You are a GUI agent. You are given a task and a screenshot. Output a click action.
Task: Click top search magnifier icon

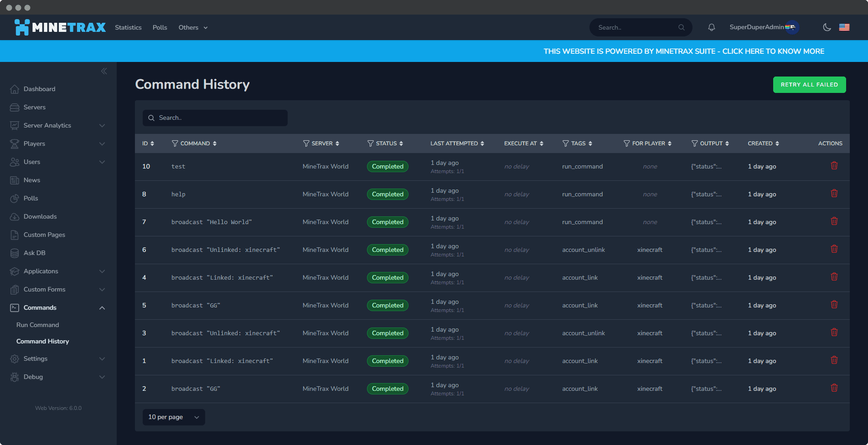coord(681,27)
